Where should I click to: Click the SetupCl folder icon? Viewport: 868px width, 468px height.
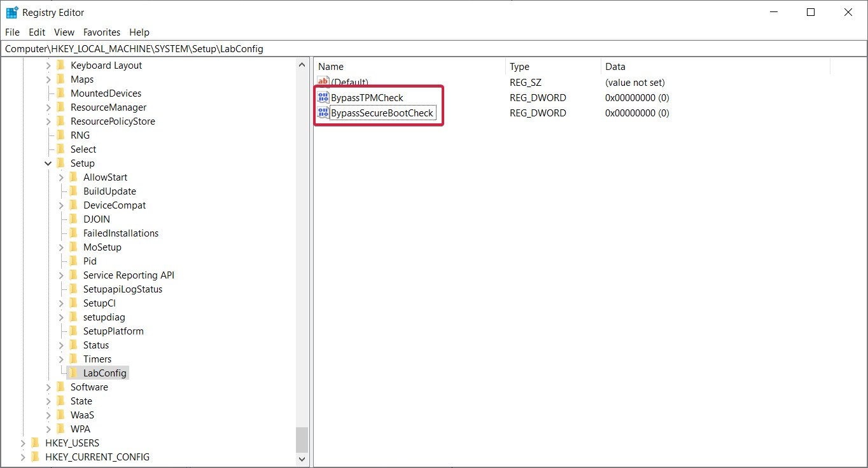coord(74,303)
